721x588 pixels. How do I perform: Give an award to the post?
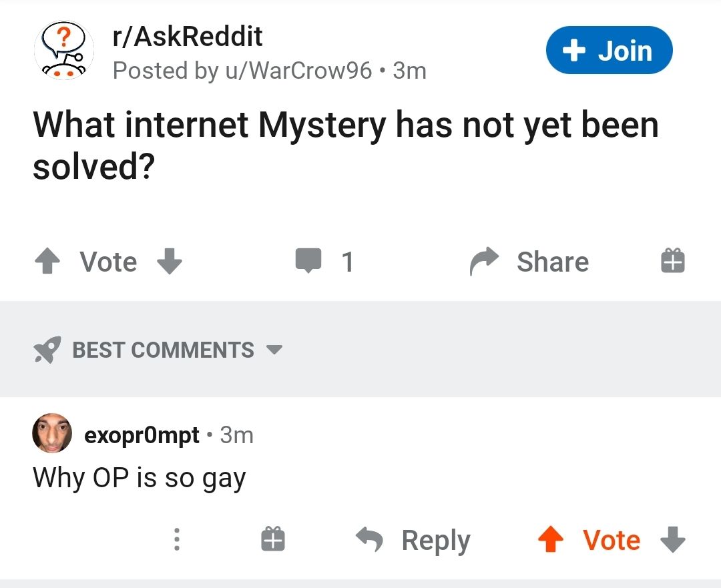pyautogui.click(x=672, y=262)
